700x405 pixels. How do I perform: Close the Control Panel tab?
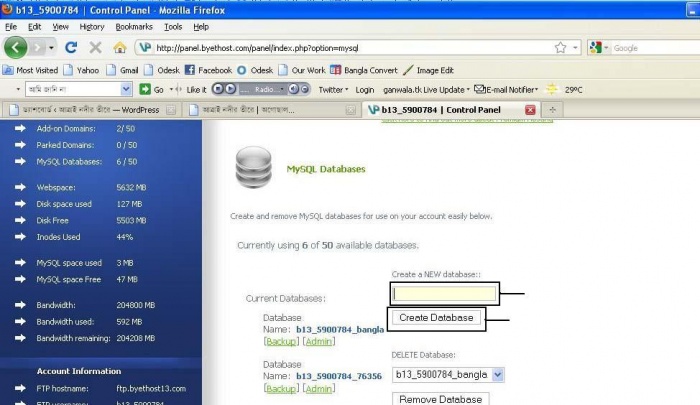[530, 110]
